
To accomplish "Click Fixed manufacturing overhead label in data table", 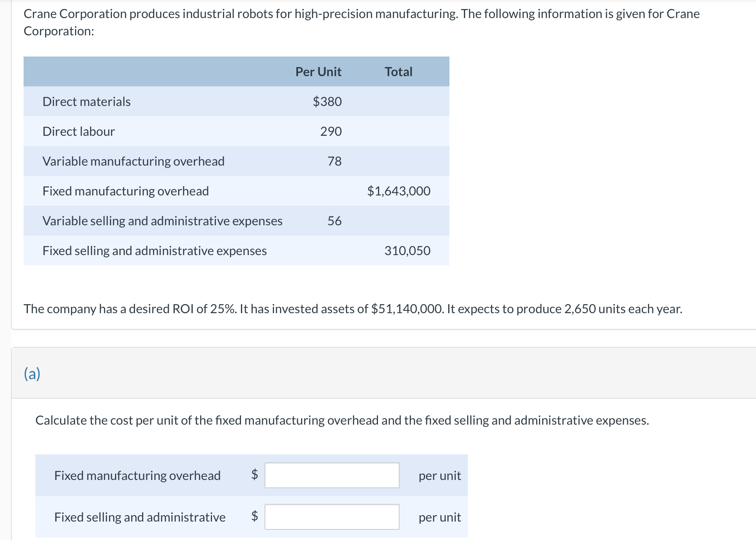I will click(x=126, y=191).
